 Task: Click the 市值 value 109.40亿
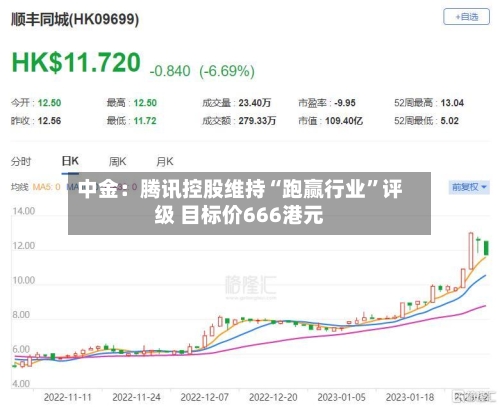tap(344, 121)
